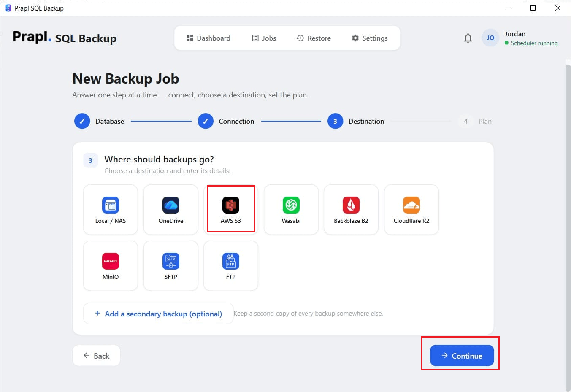Open the Dashboard tab

[208, 38]
